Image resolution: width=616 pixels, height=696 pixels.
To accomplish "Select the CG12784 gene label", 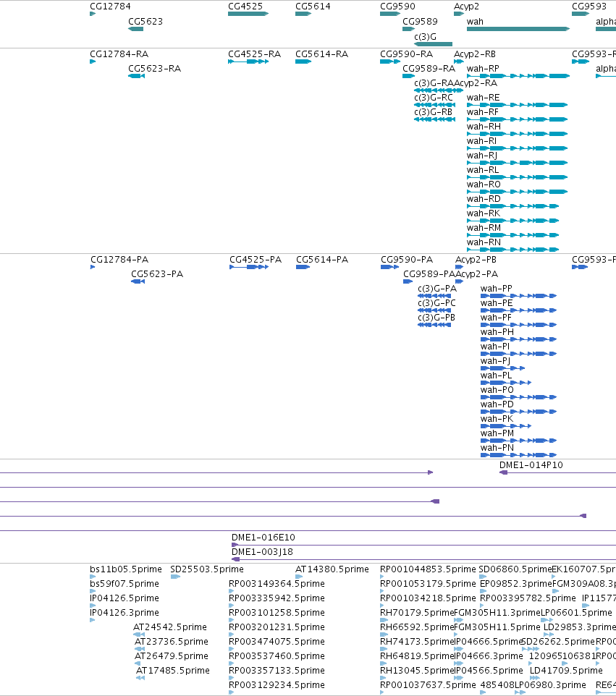I will [x=110, y=7].
